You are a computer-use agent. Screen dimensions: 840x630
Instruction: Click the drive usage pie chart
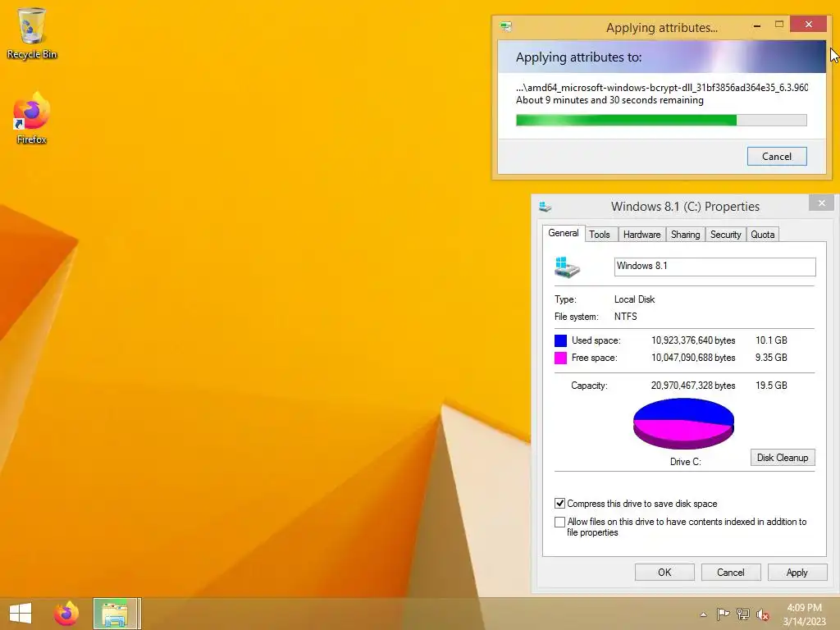coord(683,424)
